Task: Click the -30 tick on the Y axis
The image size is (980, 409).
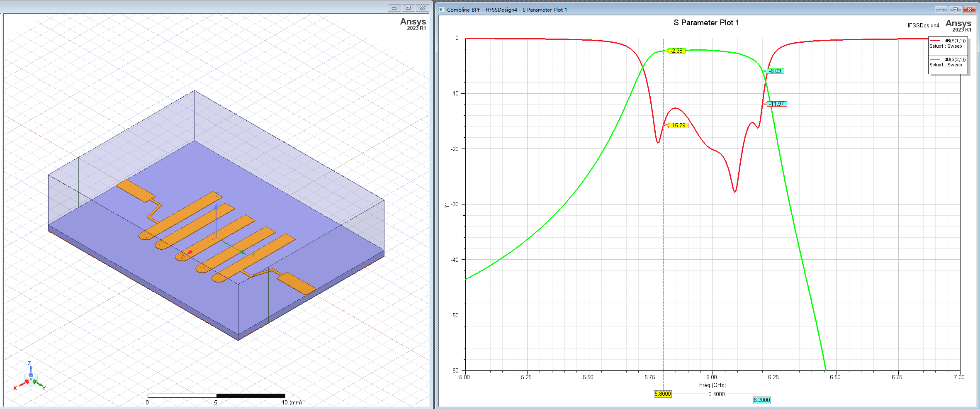Action: tap(455, 204)
